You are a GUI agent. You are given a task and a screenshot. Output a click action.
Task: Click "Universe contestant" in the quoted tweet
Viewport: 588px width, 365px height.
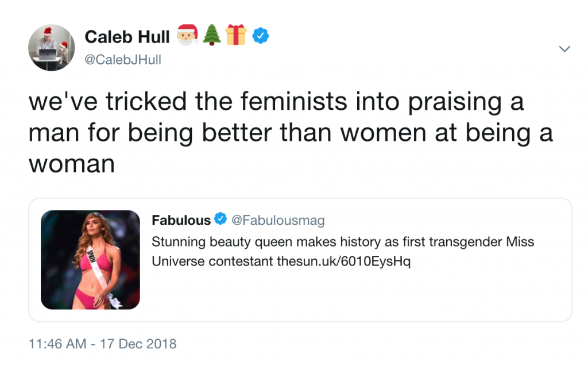click(212, 262)
